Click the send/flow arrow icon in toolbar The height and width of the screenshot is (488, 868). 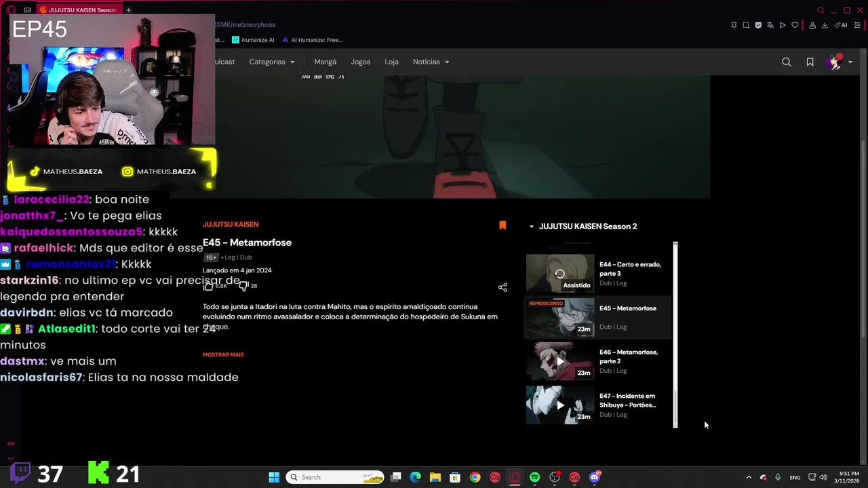tap(783, 25)
